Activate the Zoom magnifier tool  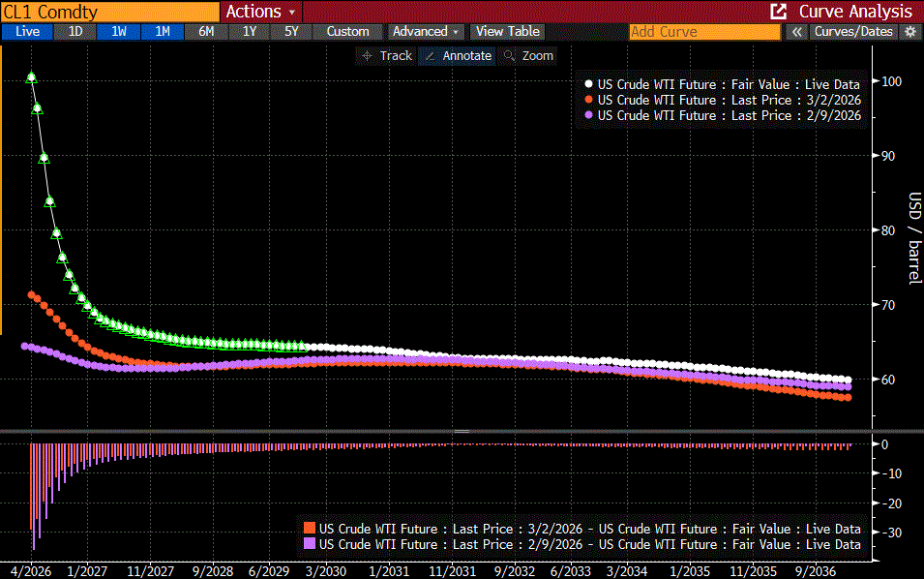tap(528, 56)
